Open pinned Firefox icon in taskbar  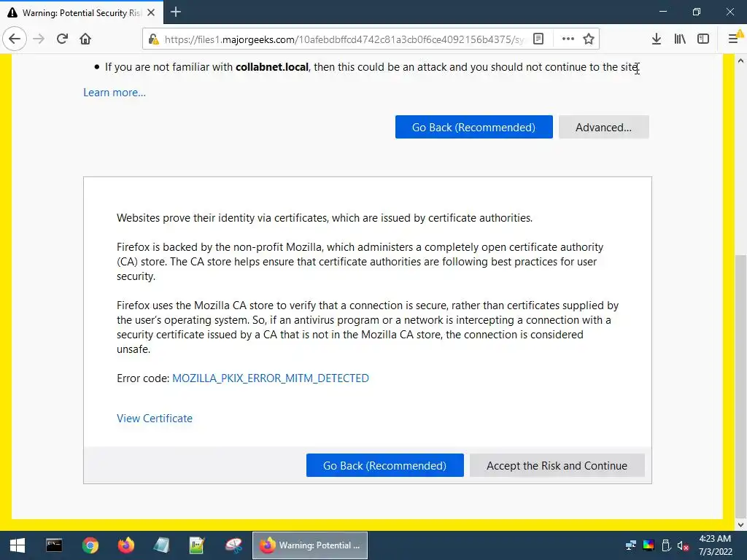125,545
